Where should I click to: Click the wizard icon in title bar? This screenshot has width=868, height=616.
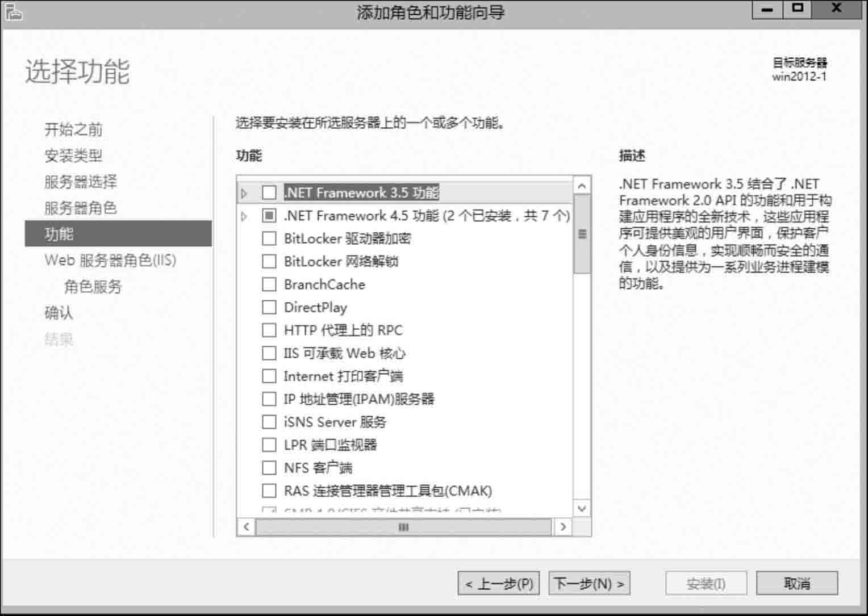(x=14, y=11)
